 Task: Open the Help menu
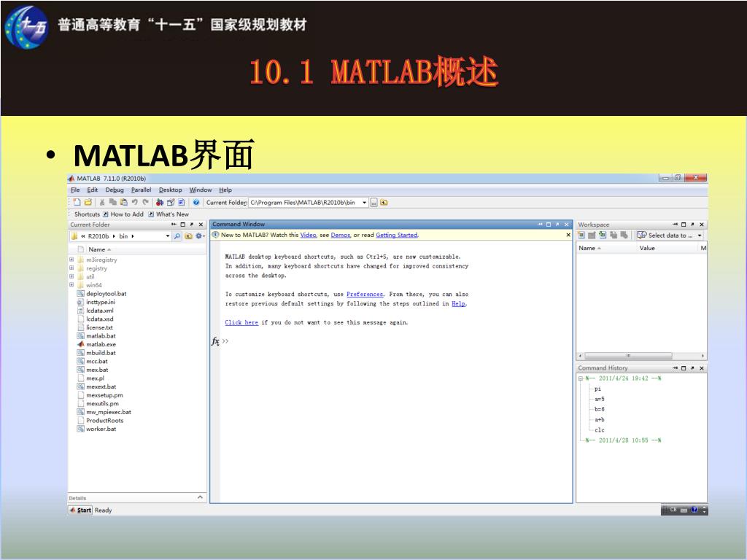[x=225, y=190]
